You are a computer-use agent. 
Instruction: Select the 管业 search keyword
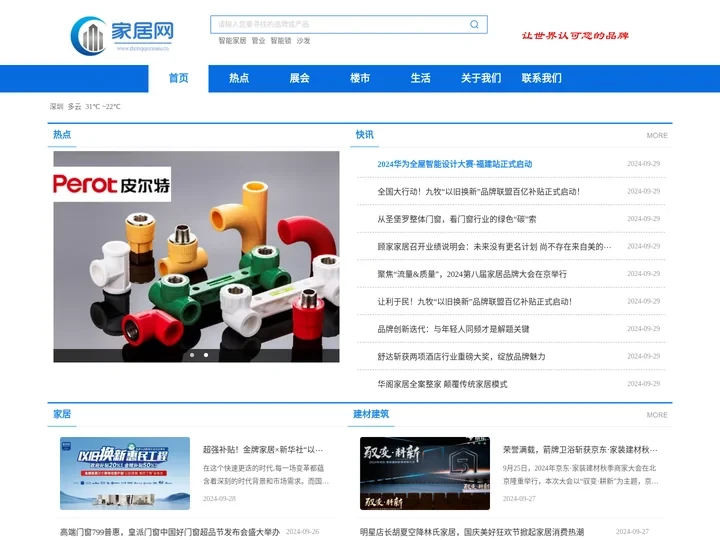(259, 41)
